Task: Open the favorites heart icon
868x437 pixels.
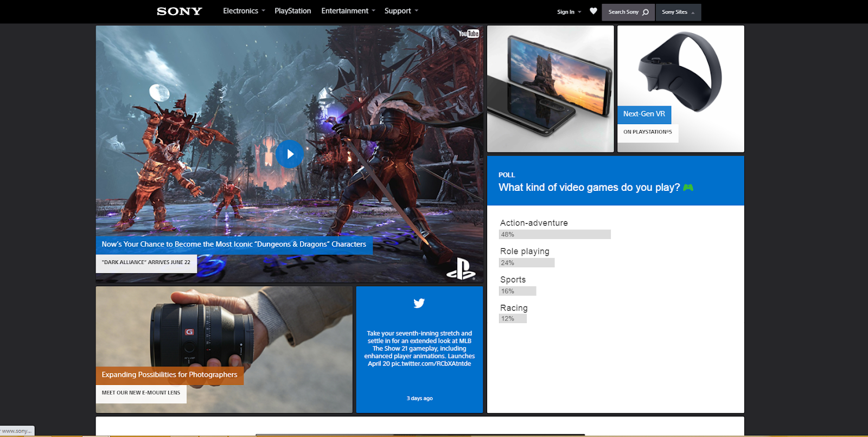Action: tap(593, 11)
